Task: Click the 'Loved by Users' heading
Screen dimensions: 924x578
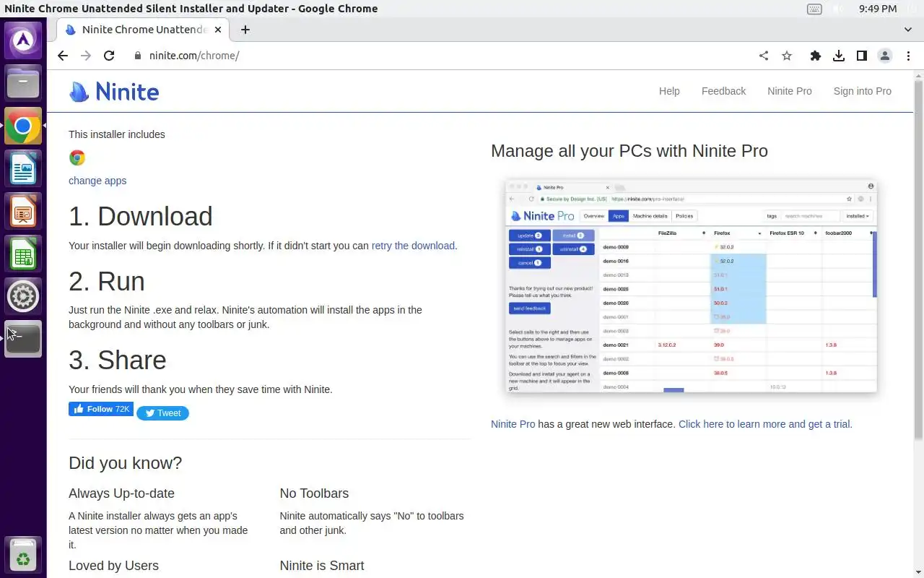Action: [x=113, y=566]
